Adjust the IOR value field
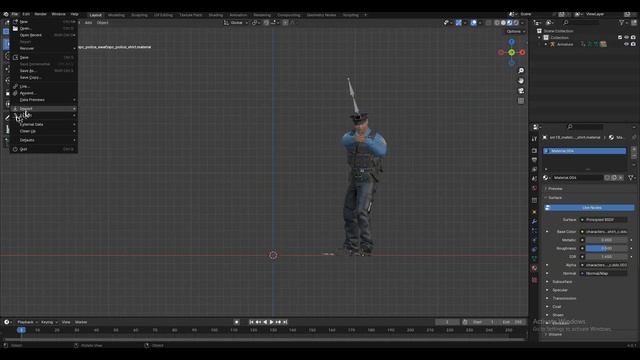 point(606,257)
